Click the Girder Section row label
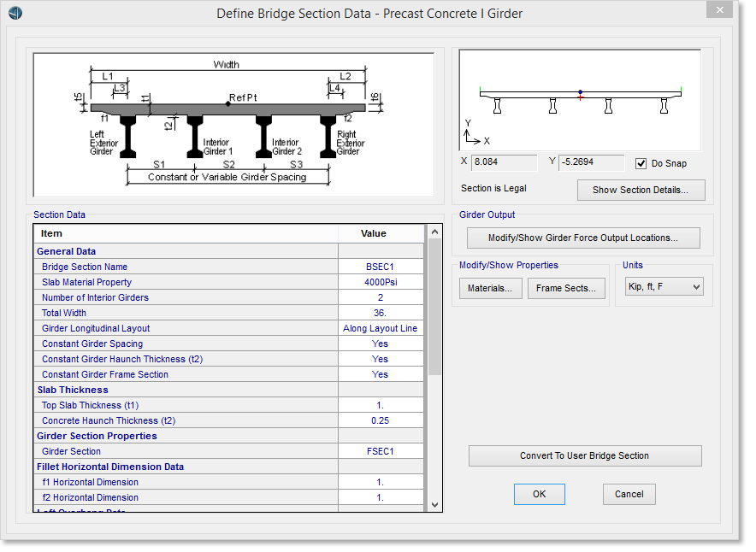Image resolution: width=756 pixels, height=552 pixels. [71, 452]
